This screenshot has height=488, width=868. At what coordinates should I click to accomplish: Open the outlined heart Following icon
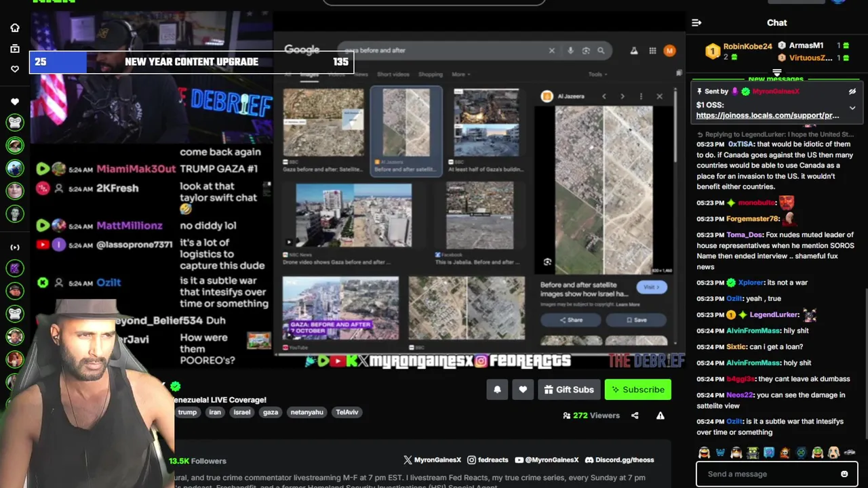click(15, 69)
